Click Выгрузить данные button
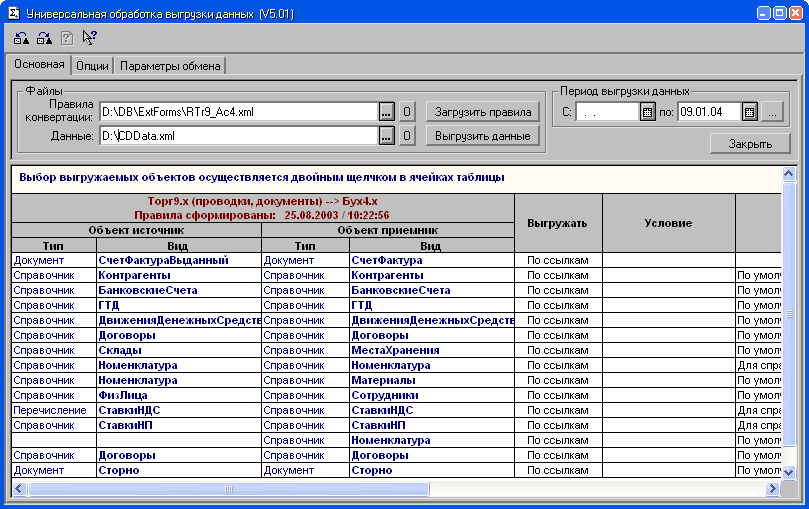 tap(482, 136)
